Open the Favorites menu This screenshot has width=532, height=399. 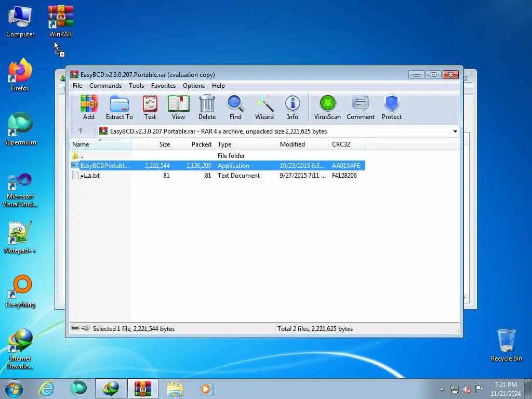(164, 86)
